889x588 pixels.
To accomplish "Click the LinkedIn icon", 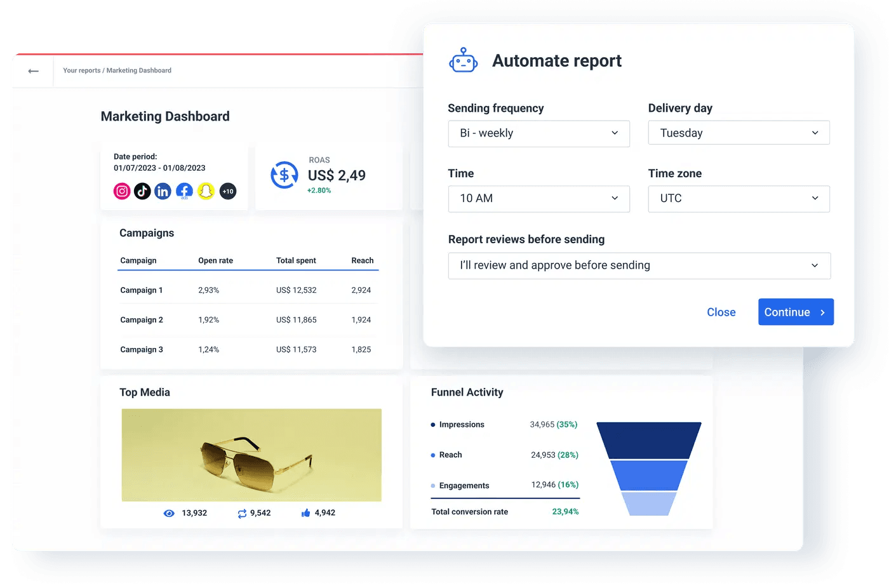I will tap(163, 191).
